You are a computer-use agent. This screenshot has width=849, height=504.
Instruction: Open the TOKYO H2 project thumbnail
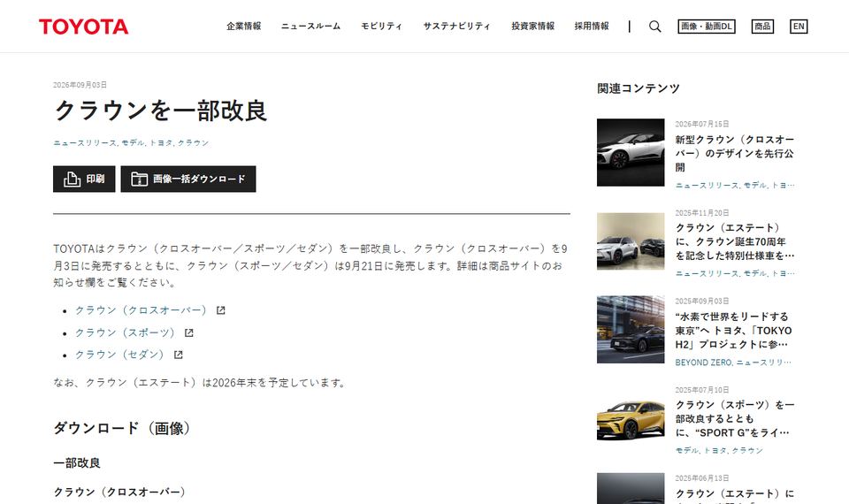tap(631, 329)
